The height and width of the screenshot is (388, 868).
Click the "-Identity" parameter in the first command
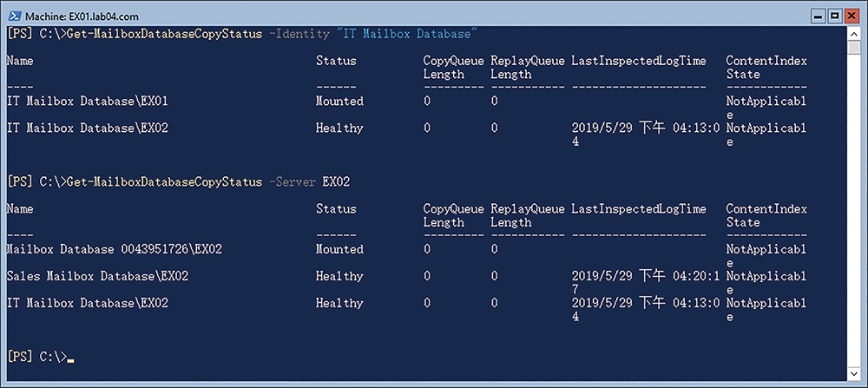(299, 34)
